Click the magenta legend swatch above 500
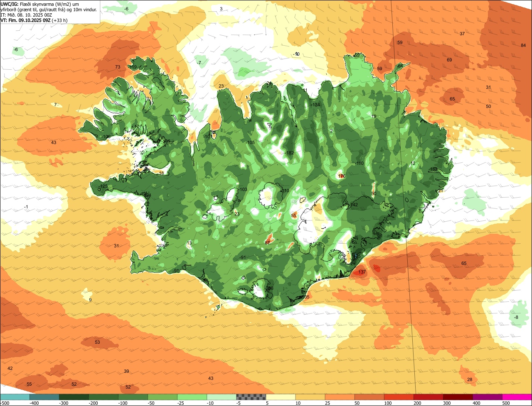This screenshot has width=532, height=406. 517,397
